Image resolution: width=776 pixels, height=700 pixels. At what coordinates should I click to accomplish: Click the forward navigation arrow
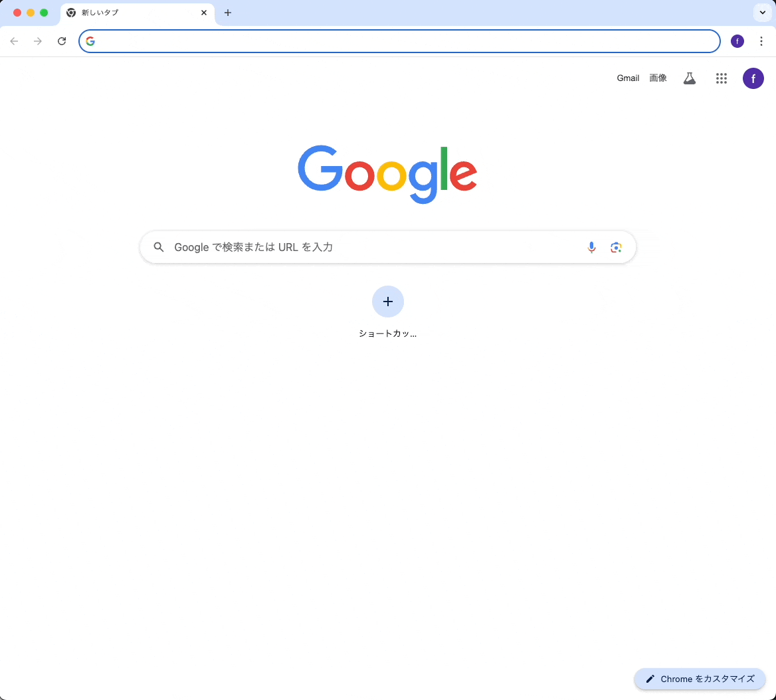pos(38,41)
